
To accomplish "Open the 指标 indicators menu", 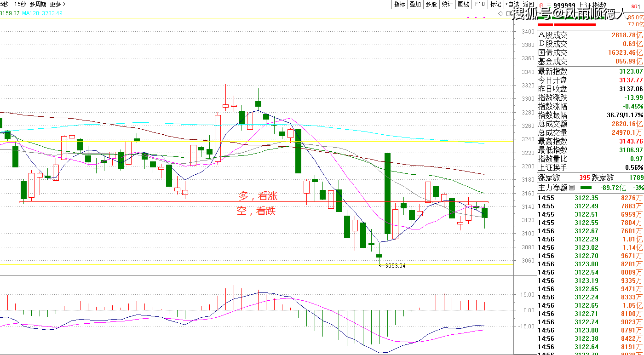I will click(399, 4).
